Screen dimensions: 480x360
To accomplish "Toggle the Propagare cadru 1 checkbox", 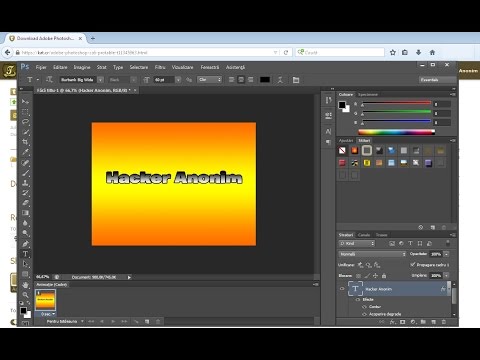I will click(x=413, y=264).
